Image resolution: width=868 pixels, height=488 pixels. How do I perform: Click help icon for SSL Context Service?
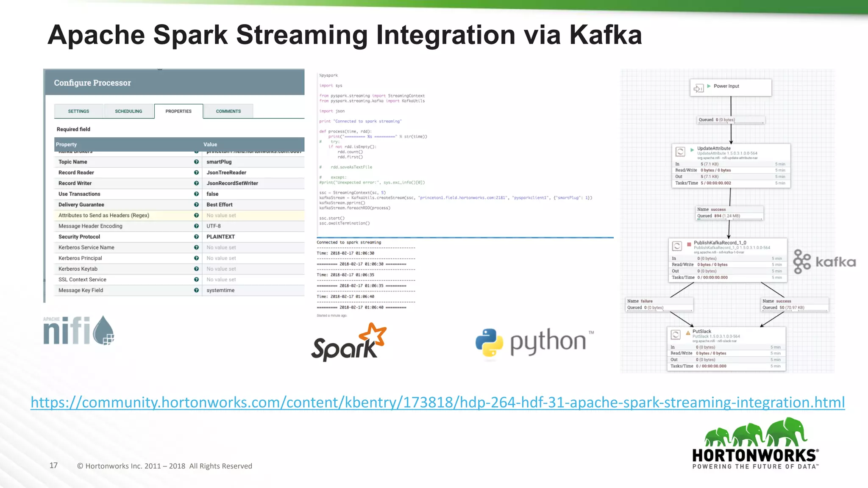pyautogui.click(x=196, y=280)
